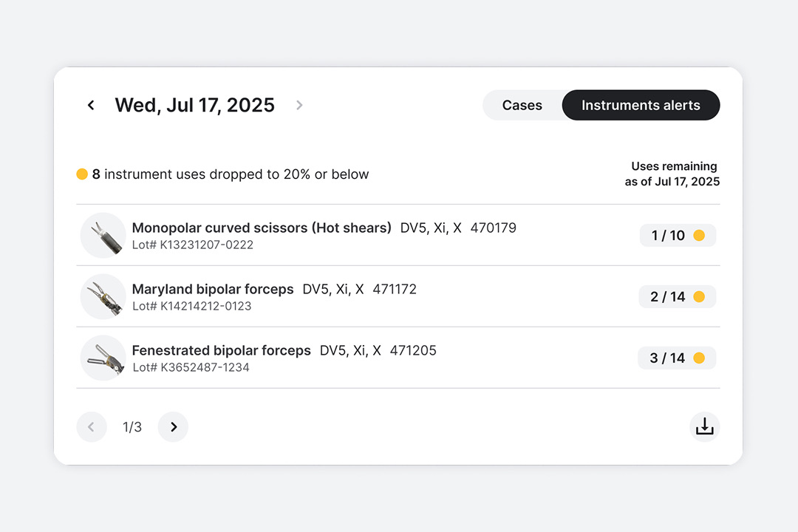Screen dimensions: 798x532
Task: Click the 3/14 uses remaining pill
Action: point(677,358)
